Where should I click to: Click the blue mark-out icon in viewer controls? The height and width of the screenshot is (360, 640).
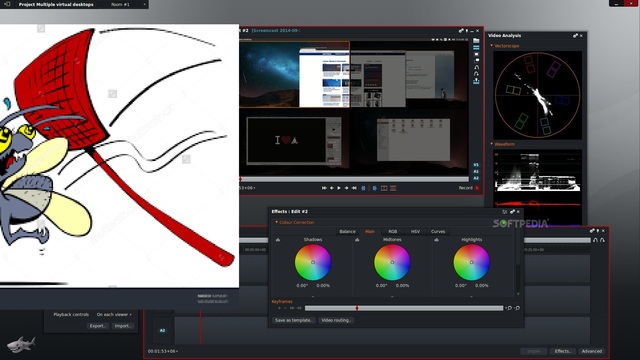(x=374, y=188)
